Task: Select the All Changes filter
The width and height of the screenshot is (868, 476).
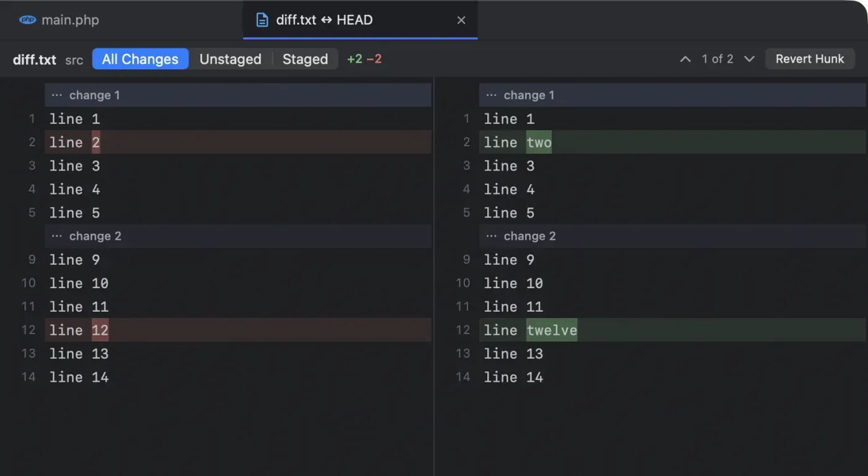Action: point(140,59)
